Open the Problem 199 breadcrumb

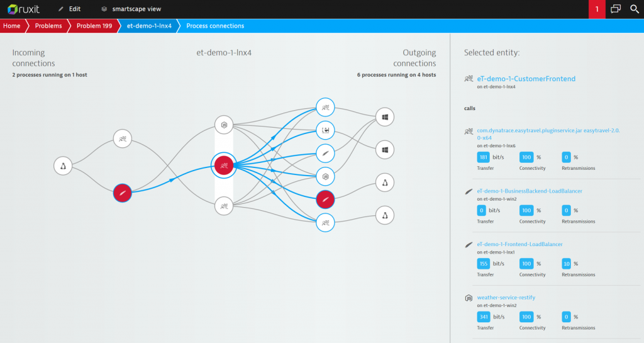click(94, 26)
